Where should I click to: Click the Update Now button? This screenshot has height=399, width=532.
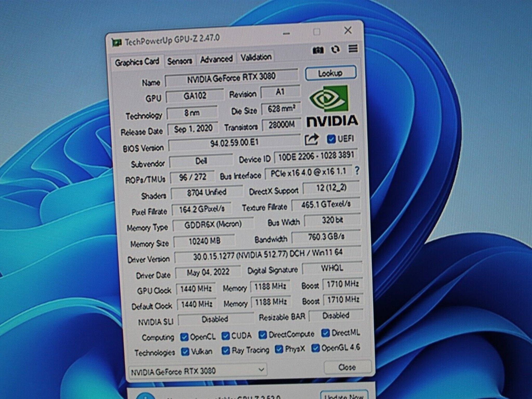344,395
